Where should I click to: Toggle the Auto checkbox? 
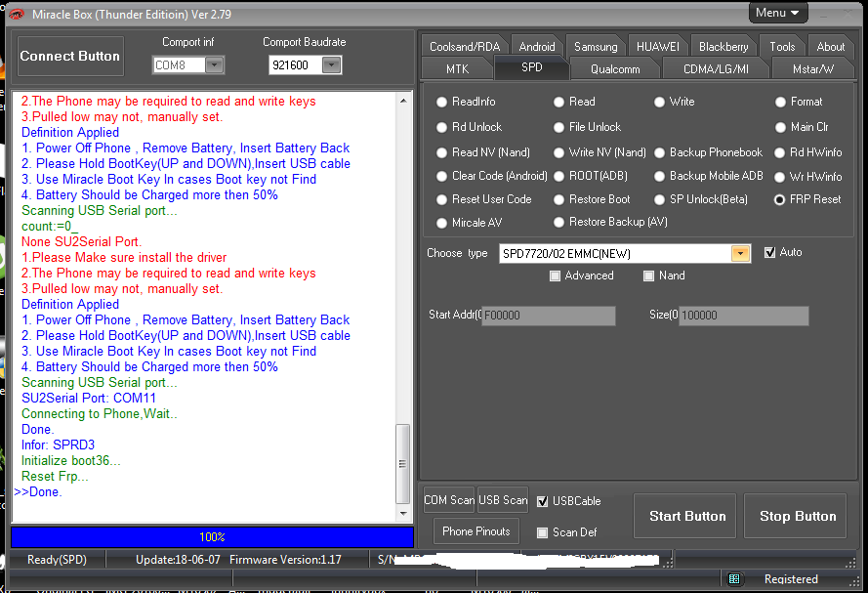point(770,252)
